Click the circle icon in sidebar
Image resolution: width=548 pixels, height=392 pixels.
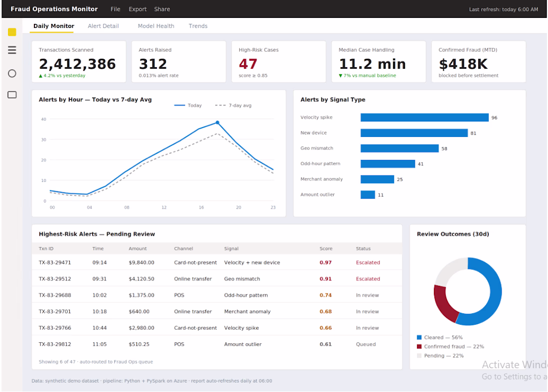(x=12, y=73)
